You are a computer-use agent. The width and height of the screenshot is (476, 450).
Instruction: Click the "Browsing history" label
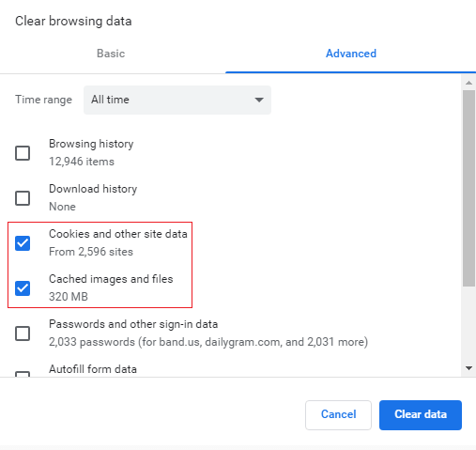pos(91,144)
